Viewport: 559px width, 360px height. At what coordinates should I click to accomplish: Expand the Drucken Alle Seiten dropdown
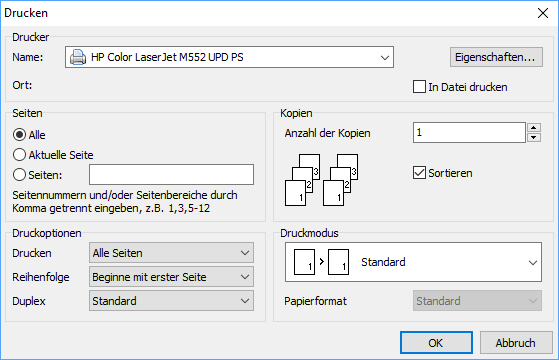[171, 253]
